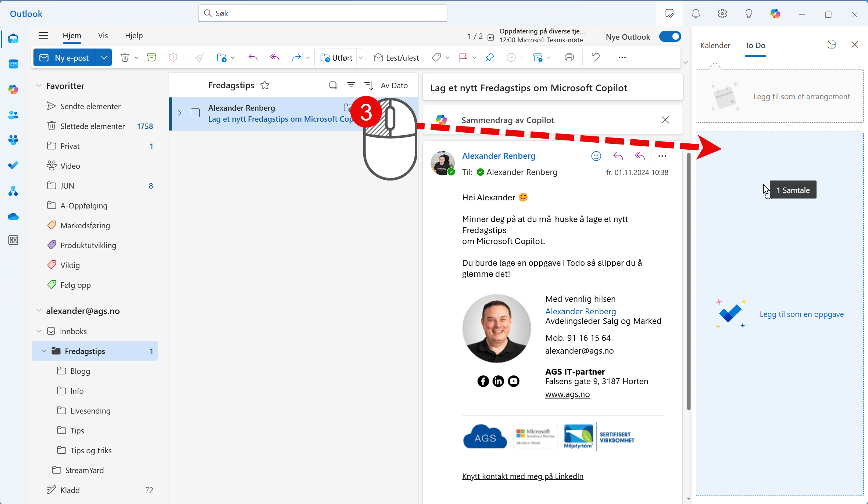Click the Move to folder icon
This screenshot has height=504, width=868.
coord(222,57)
